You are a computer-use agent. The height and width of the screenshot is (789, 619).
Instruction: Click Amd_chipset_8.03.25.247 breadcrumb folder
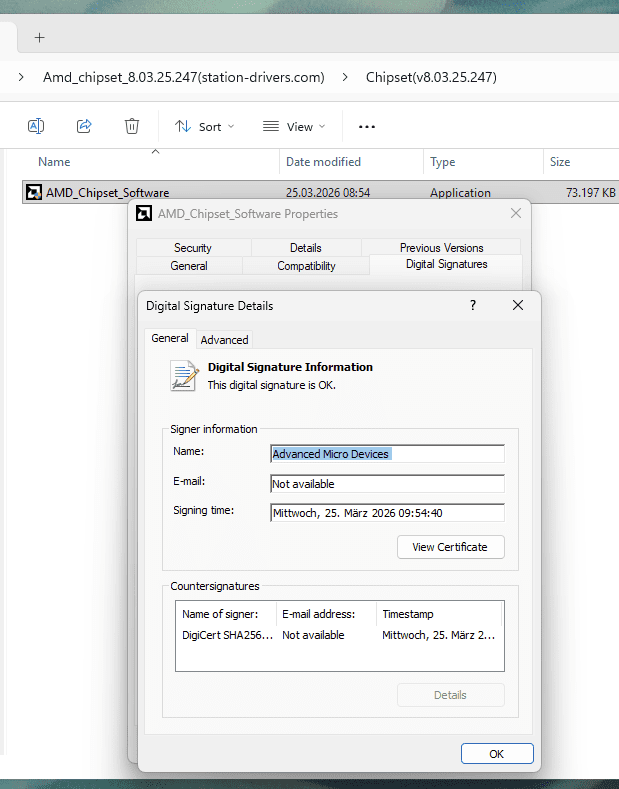click(184, 77)
